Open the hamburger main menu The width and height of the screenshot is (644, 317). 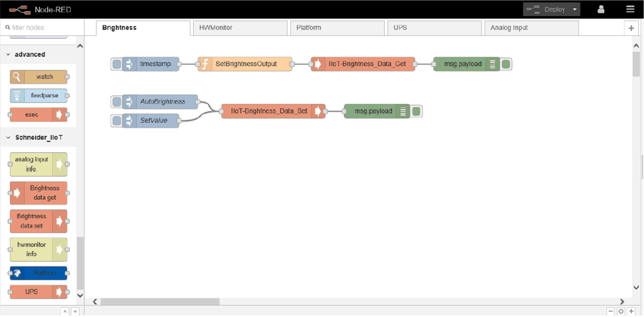coord(630,10)
